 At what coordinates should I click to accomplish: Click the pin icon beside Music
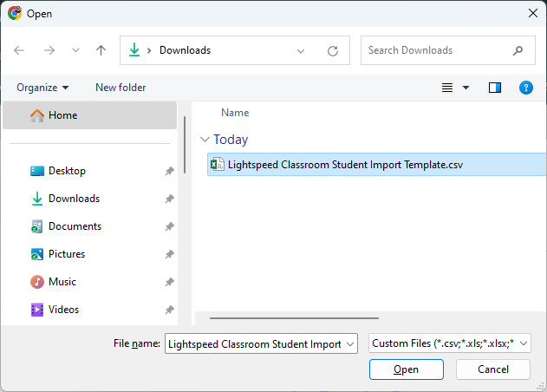coord(170,282)
